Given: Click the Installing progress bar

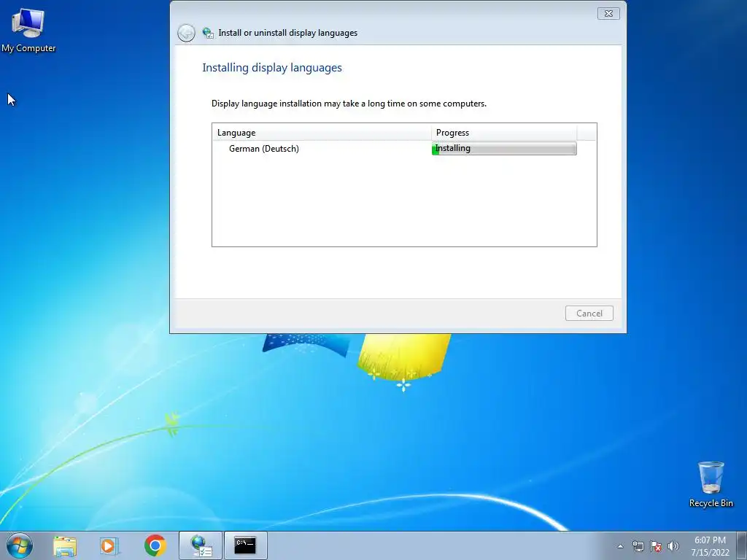Looking at the screenshot, I should point(504,149).
